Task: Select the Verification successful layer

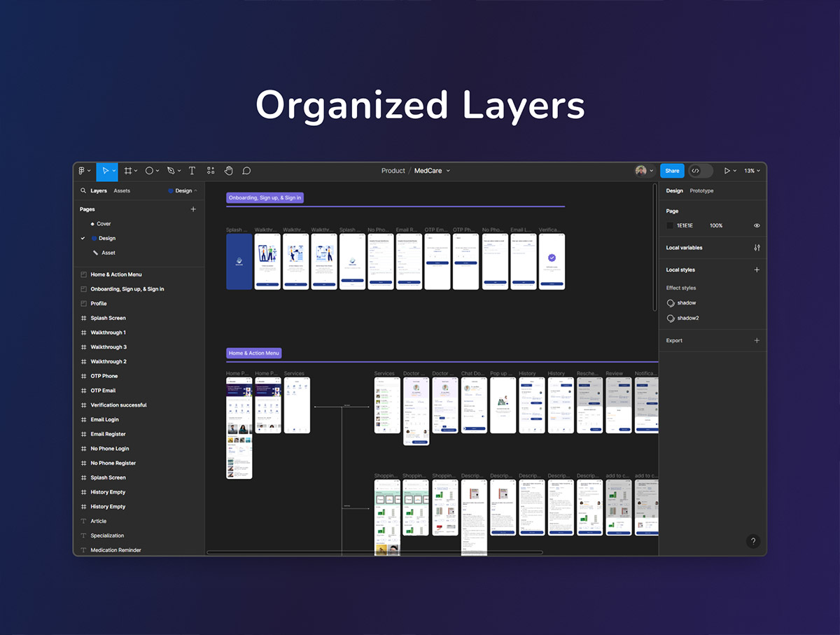Action: point(118,405)
